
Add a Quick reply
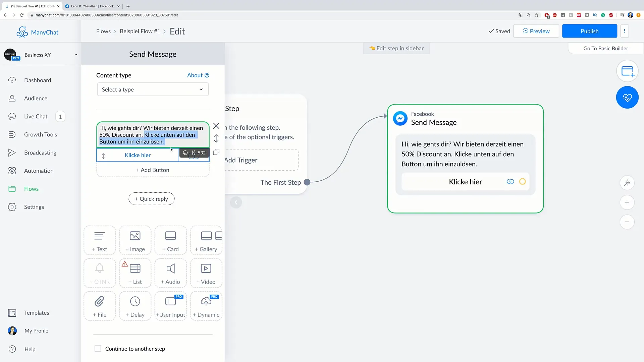point(151,199)
